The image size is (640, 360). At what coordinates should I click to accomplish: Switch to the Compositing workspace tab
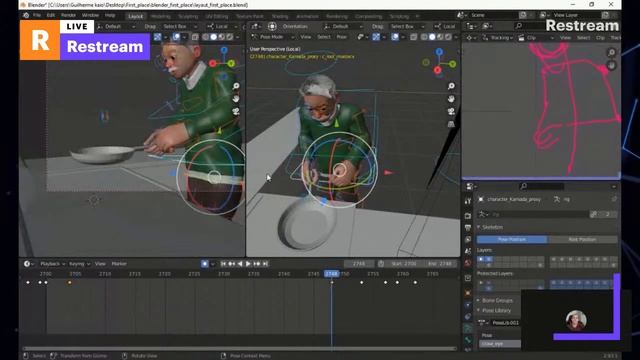coord(369,16)
